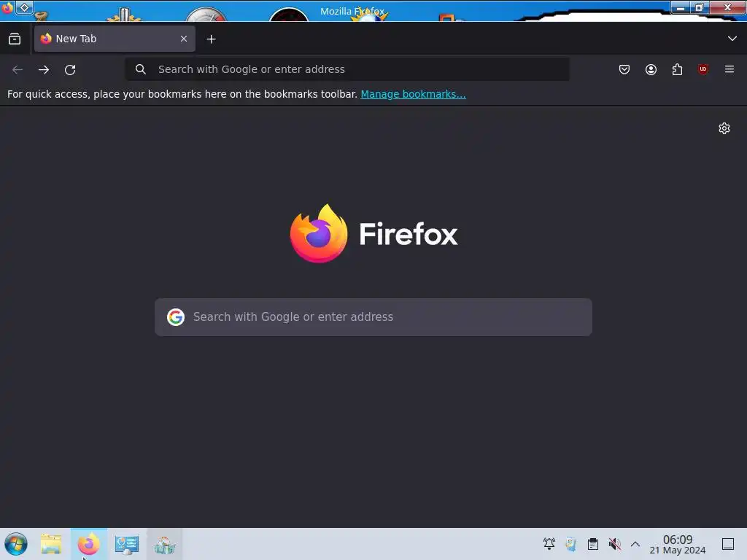Image resolution: width=747 pixels, height=560 pixels.
Task: Open the Start menu orb
Action: [16, 544]
